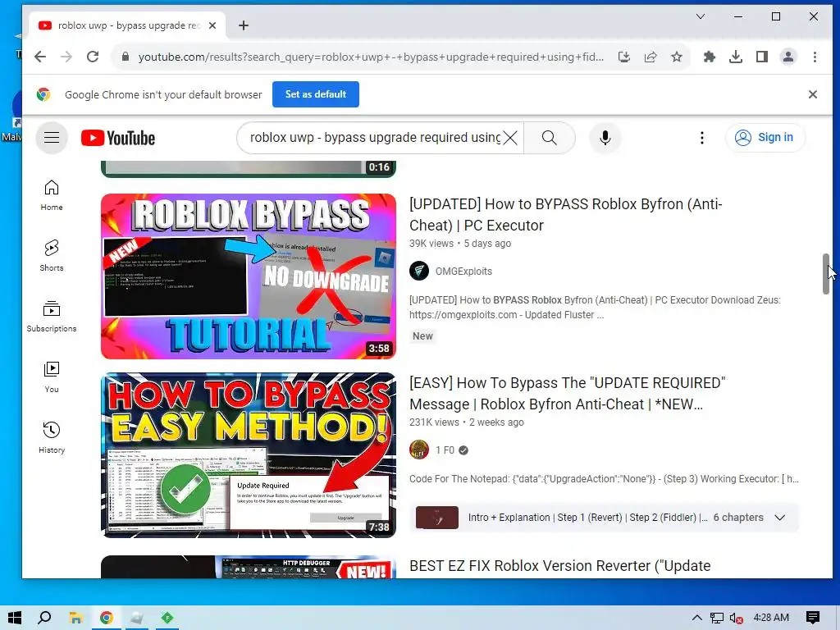
Task: Open green diamond app on taskbar
Action: click(x=167, y=618)
